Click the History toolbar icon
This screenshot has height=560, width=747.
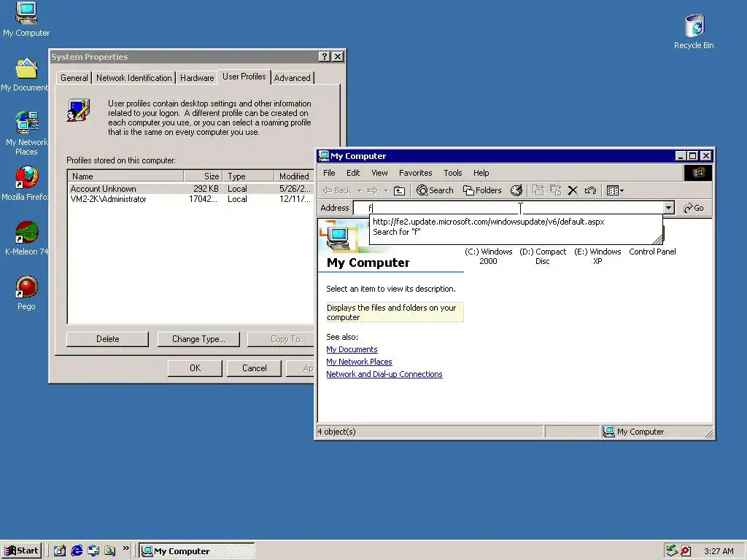pyautogui.click(x=516, y=190)
